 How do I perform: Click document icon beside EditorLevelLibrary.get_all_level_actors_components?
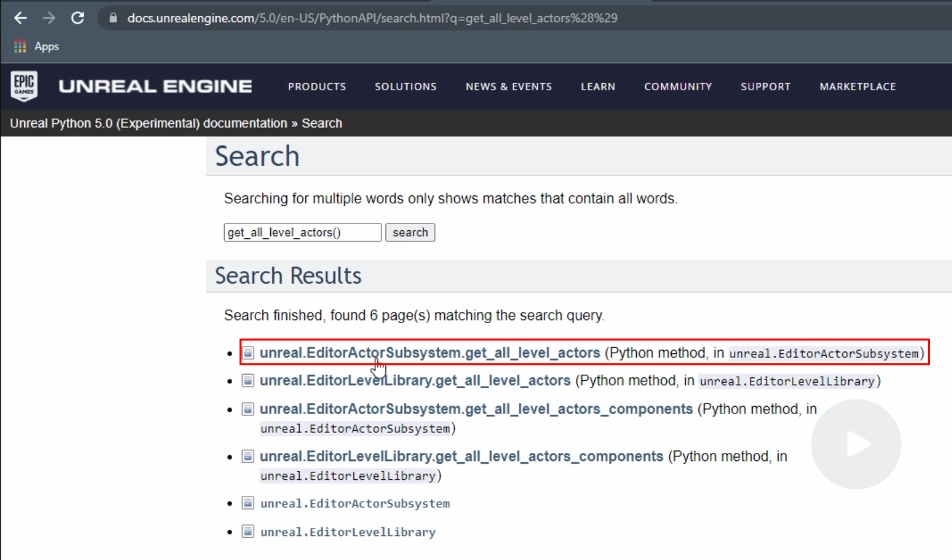[248, 456]
